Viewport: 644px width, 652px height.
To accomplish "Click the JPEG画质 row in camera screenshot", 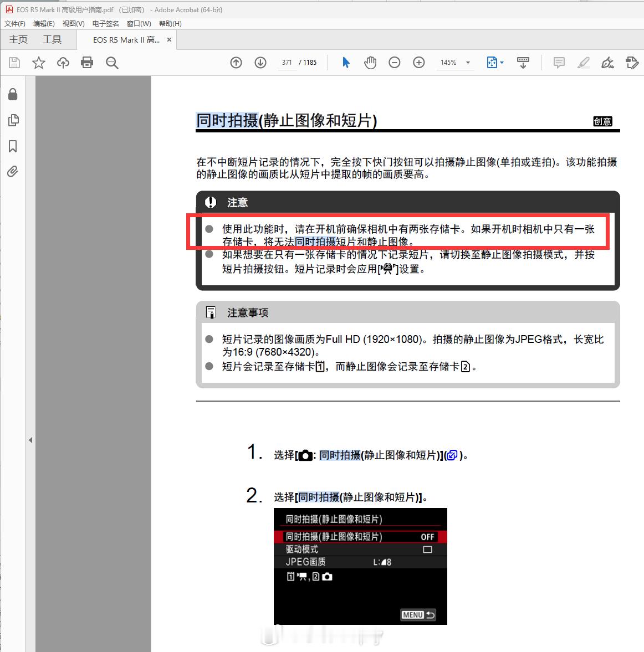I will point(360,562).
